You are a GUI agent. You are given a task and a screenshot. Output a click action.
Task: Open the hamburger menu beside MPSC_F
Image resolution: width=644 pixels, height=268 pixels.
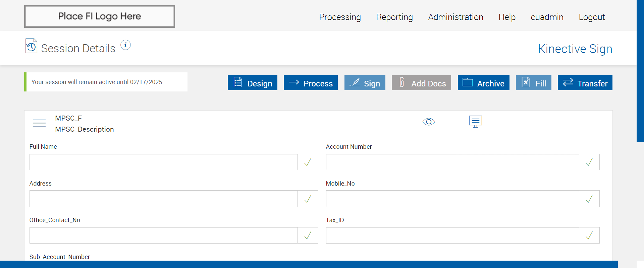39,123
